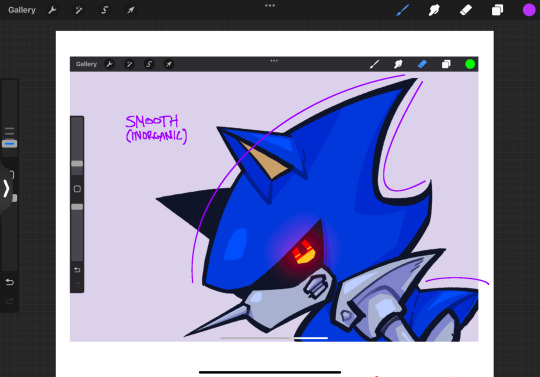Image resolution: width=540 pixels, height=377 pixels.
Task: Click the three-dot menu at top center
Action: click(x=270, y=6)
